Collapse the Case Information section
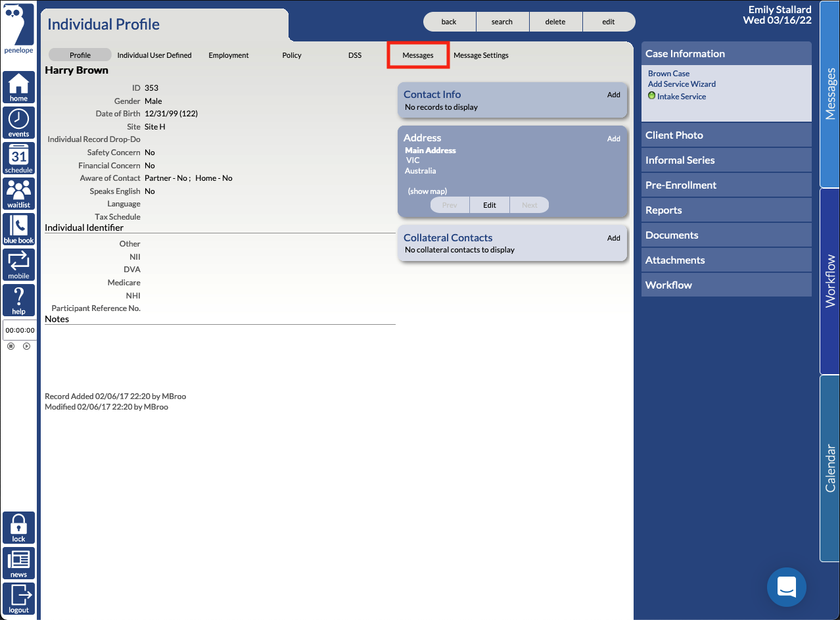 point(726,54)
